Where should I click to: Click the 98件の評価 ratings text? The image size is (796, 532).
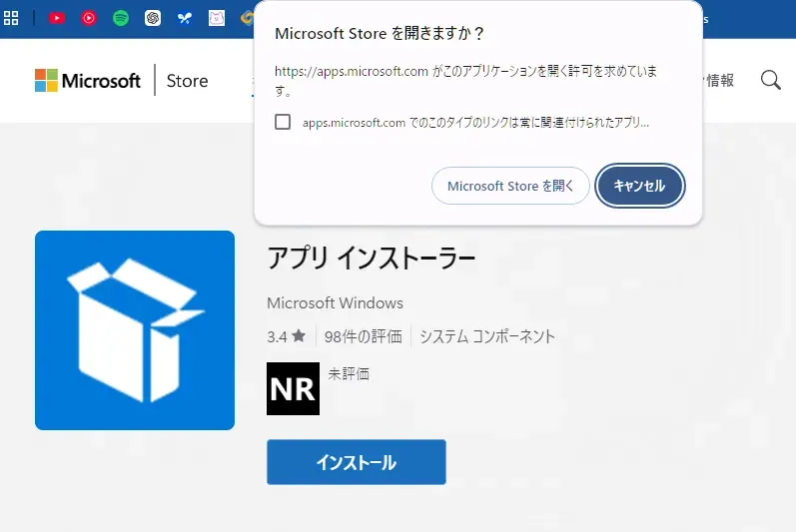pos(363,336)
